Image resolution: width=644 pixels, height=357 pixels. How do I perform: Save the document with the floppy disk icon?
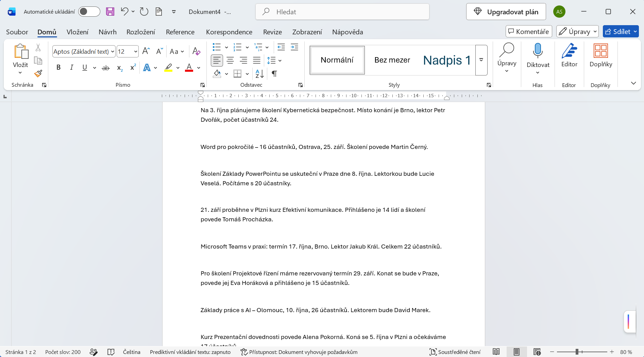coord(110,12)
